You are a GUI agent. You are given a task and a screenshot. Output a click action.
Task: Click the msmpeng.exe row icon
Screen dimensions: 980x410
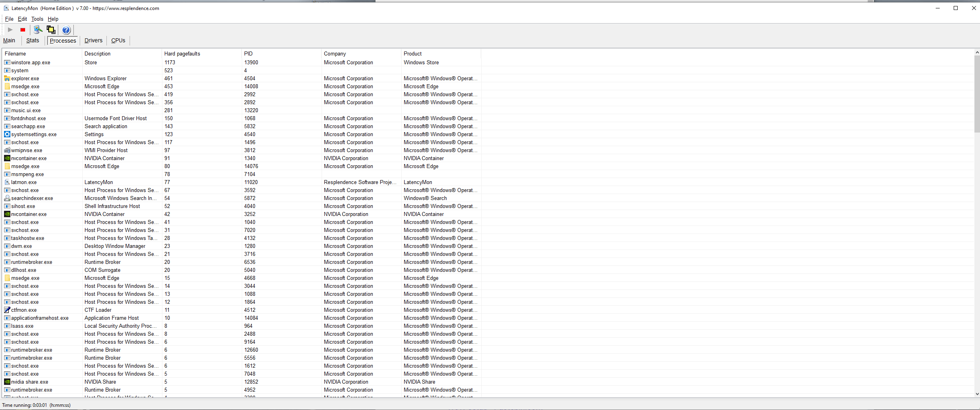7,174
